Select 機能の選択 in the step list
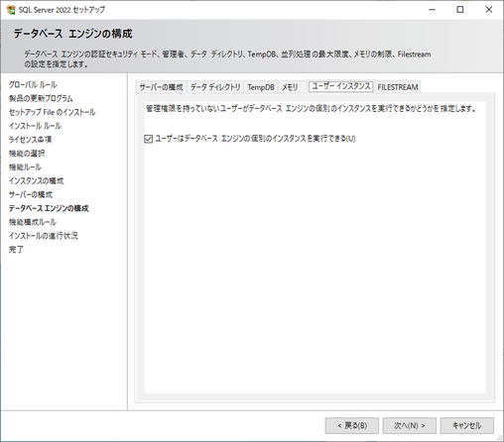Viewport: 504px width, 442px height. pyautogui.click(x=27, y=154)
